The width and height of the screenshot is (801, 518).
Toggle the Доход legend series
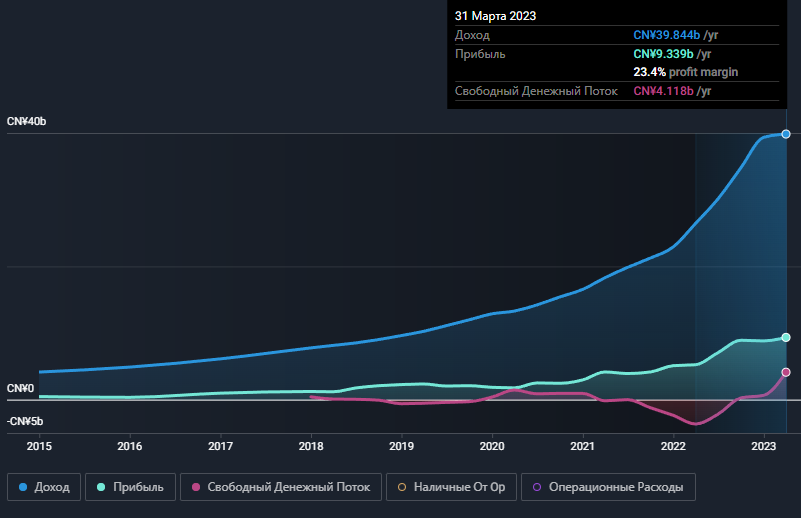(44, 487)
